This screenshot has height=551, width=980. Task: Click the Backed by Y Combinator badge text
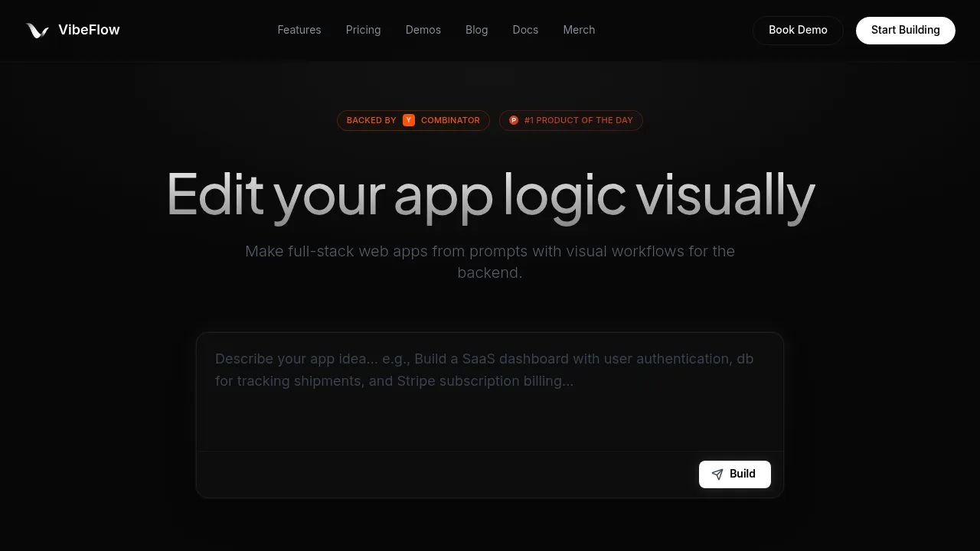pyautogui.click(x=413, y=120)
